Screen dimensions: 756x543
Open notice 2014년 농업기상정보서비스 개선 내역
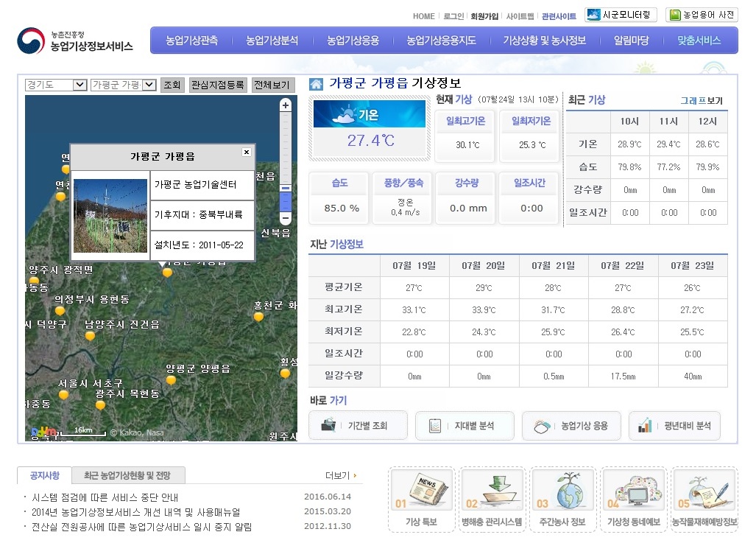pos(136,512)
